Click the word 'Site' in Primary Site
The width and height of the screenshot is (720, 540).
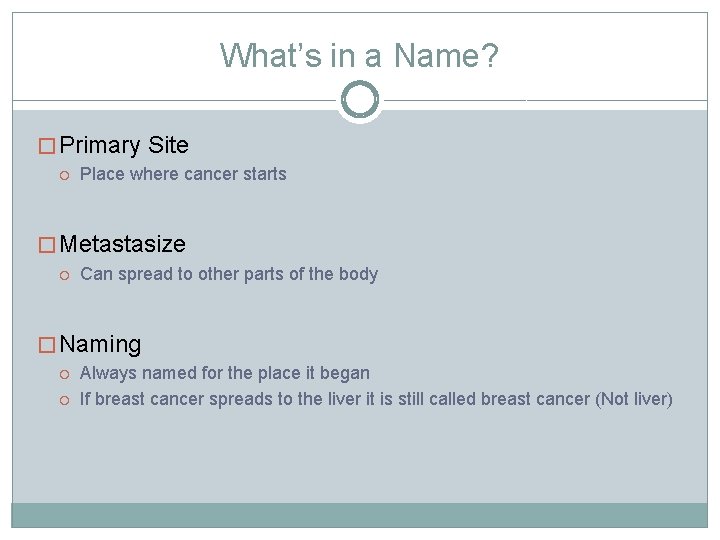tap(168, 145)
